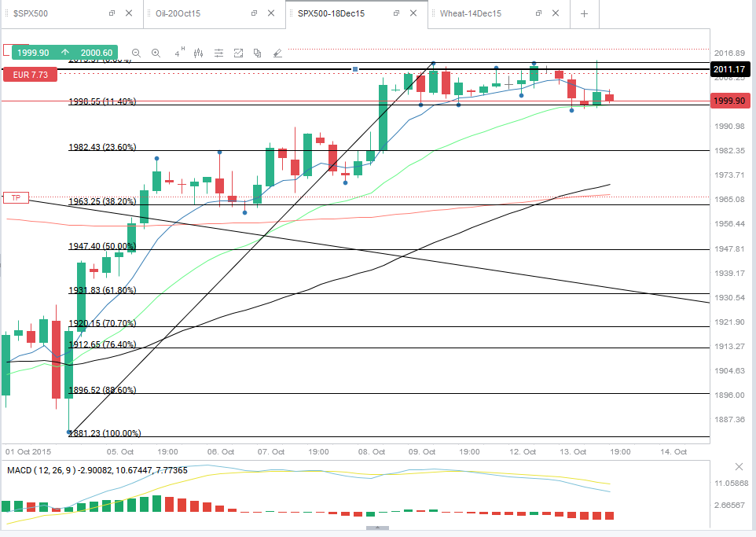The height and width of the screenshot is (537, 756).
Task: Open the 4H timeframe selector
Action: [179, 53]
